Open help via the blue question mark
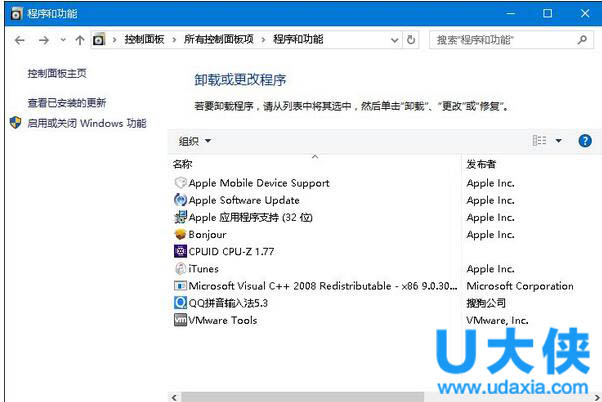 (585, 141)
